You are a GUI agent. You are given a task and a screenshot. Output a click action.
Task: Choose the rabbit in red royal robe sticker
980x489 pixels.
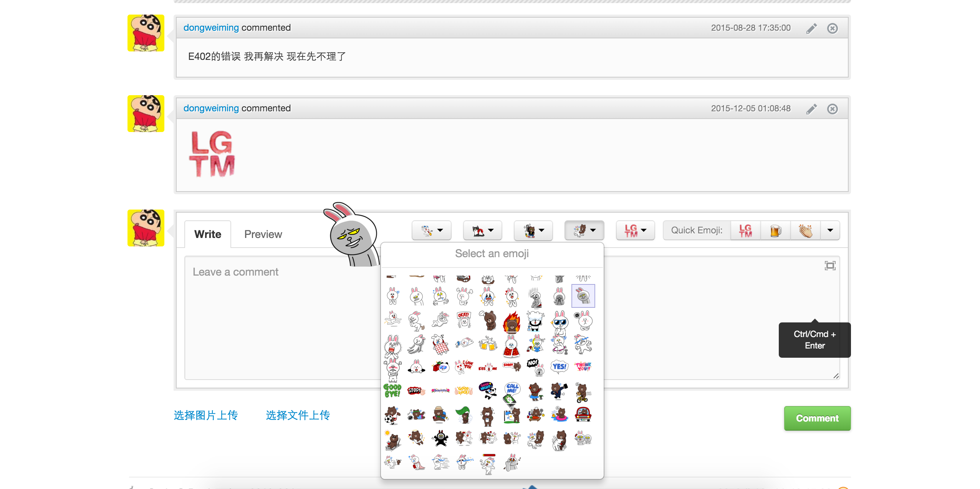(512, 345)
